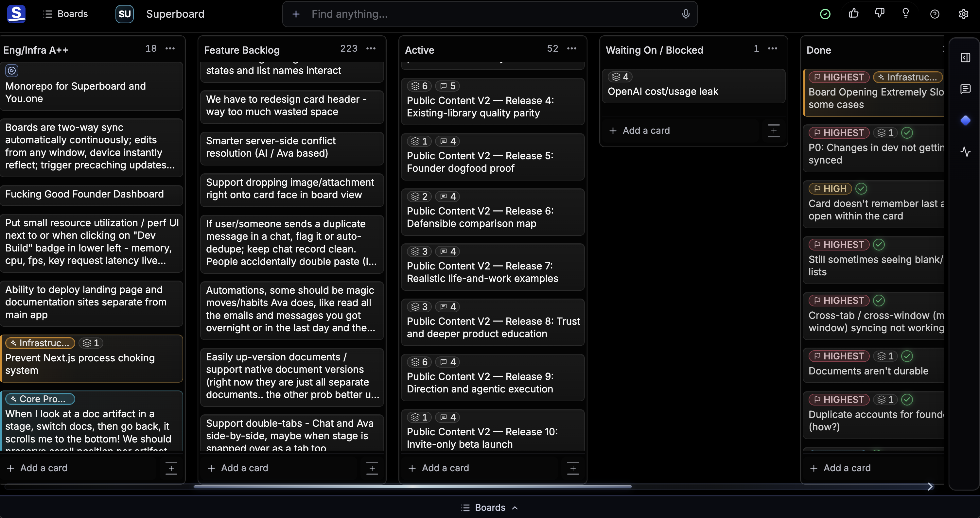Viewport: 980px width, 518px height.
Task: Open the activity pulse sidebar icon
Action: [966, 152]
